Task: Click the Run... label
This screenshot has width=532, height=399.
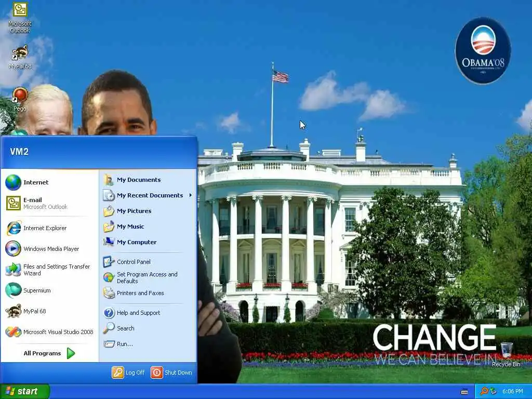Action: click(x=125, y=344)
